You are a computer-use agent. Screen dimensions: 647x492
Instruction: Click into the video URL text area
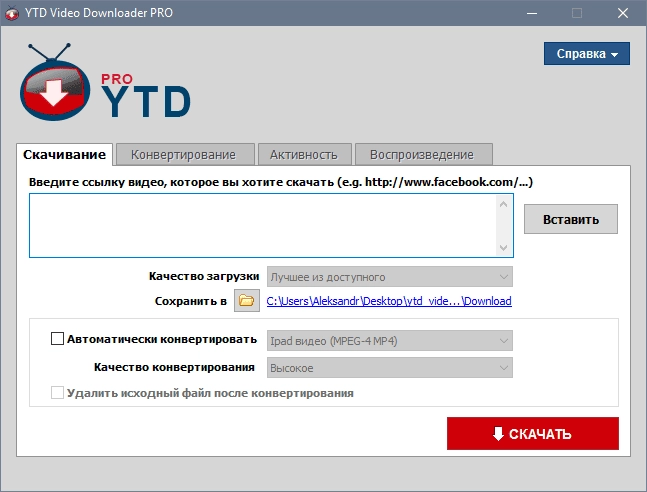point(262,225)
